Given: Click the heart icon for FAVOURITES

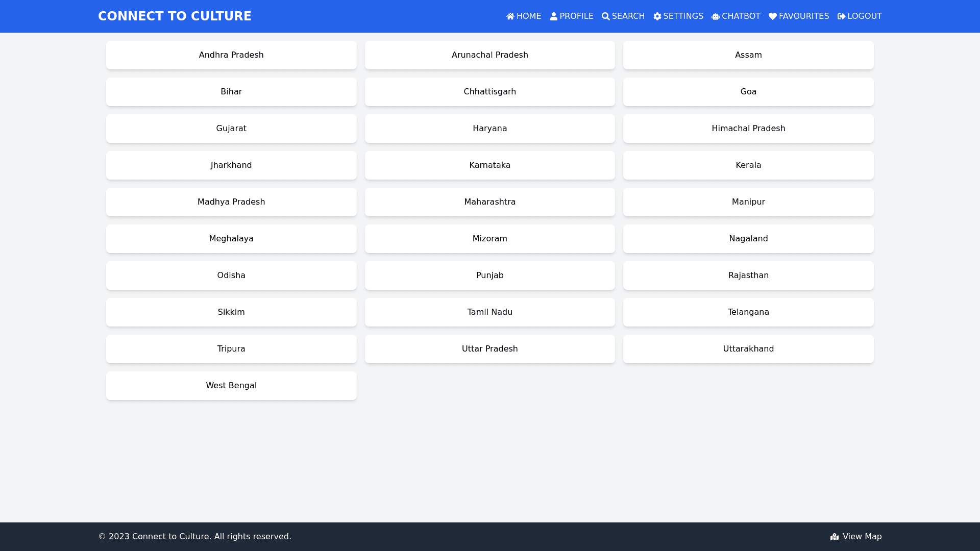Looking at the screenshot, I should [772, 16].
